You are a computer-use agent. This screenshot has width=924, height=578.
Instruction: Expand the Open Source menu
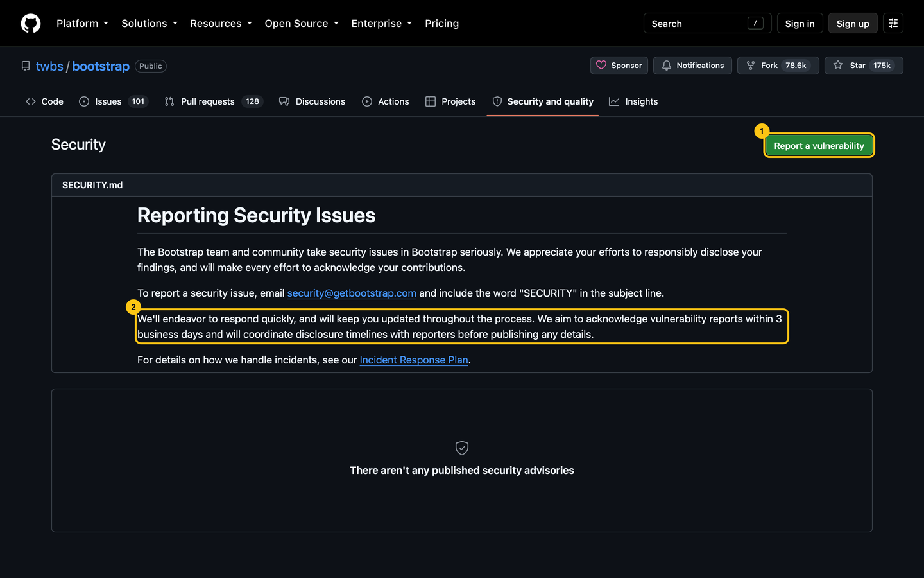click(x=302, y=23)
